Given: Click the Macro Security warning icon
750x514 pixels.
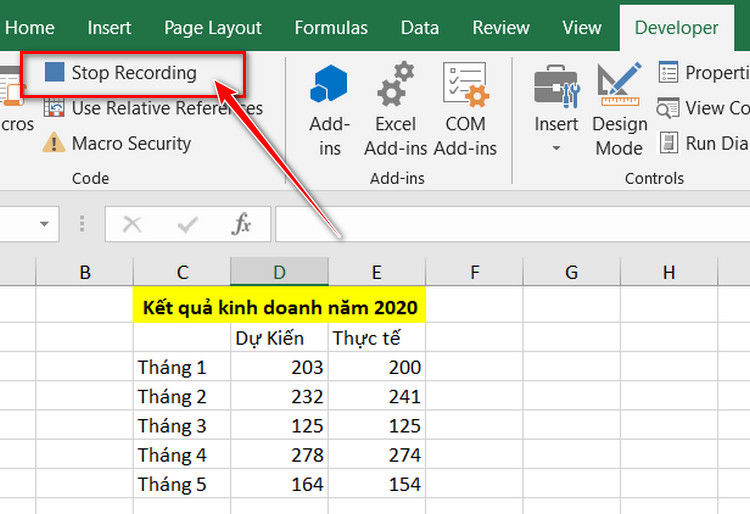Looking at the screenshot, I should click(54, 143).
